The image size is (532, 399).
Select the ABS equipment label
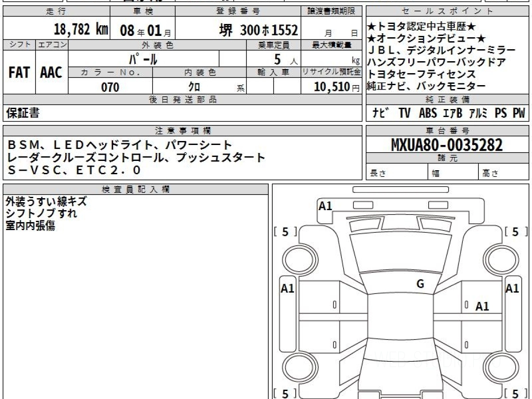point(427,113)
